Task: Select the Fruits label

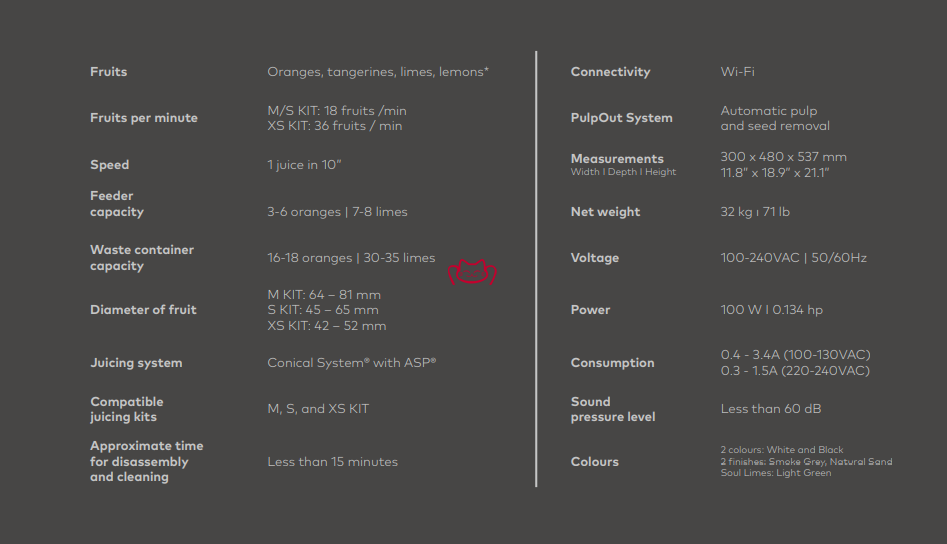Action: click(x=109, y=71)
